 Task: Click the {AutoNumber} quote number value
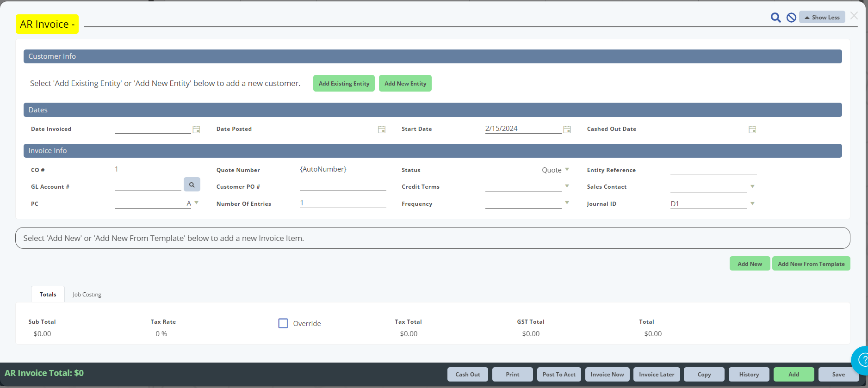pos(323,169)
